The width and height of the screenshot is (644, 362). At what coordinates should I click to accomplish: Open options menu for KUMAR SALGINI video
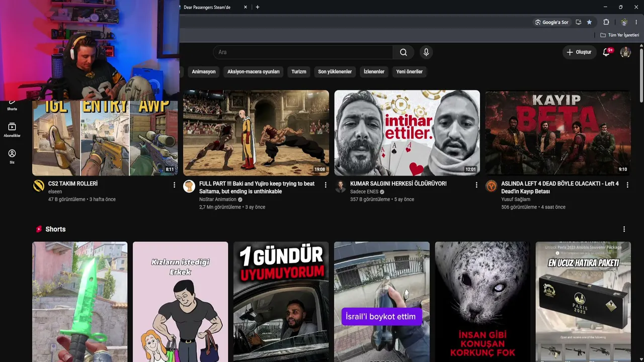[476, 185]
